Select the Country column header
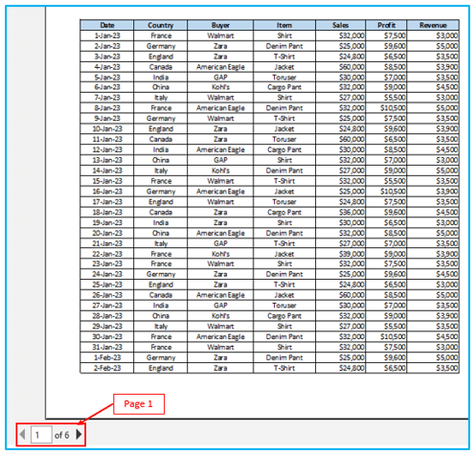Screen dimensions: 476x456 (161, 25)
